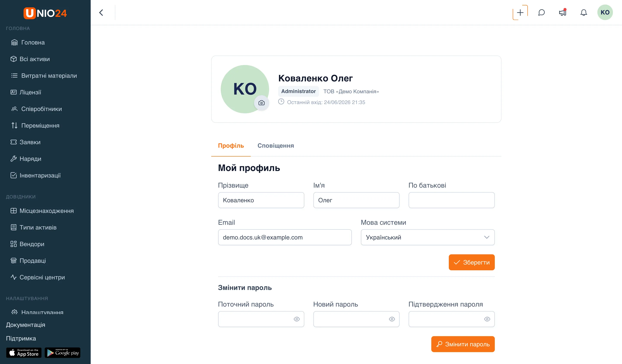Image resolution: width=622 pixels, height=364 pixels.
Task: Click the Налаштування gear icon
Action: (14, 312)
